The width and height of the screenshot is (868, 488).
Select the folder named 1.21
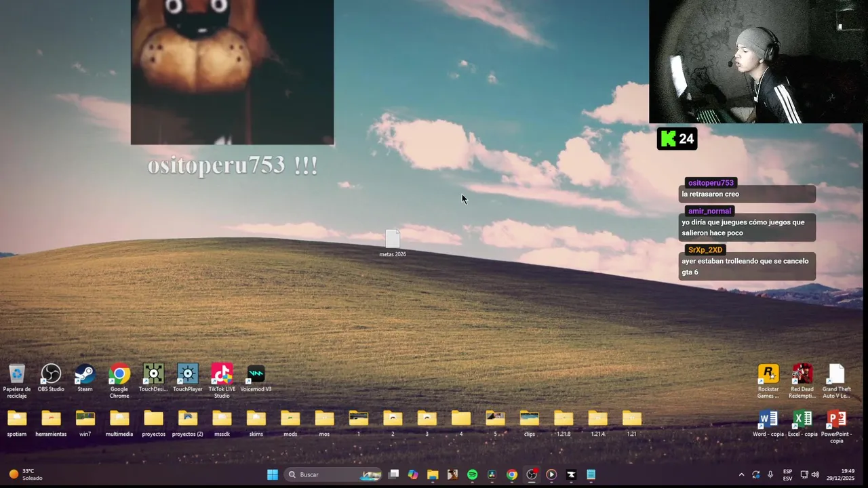click(x=631, y=424)
